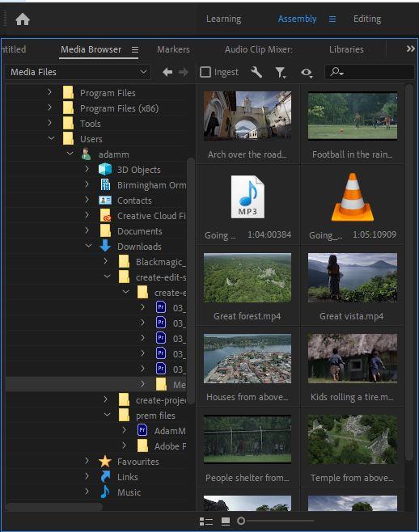Select the VLC cone media file

pyautogui.click(x=353, y=197)
